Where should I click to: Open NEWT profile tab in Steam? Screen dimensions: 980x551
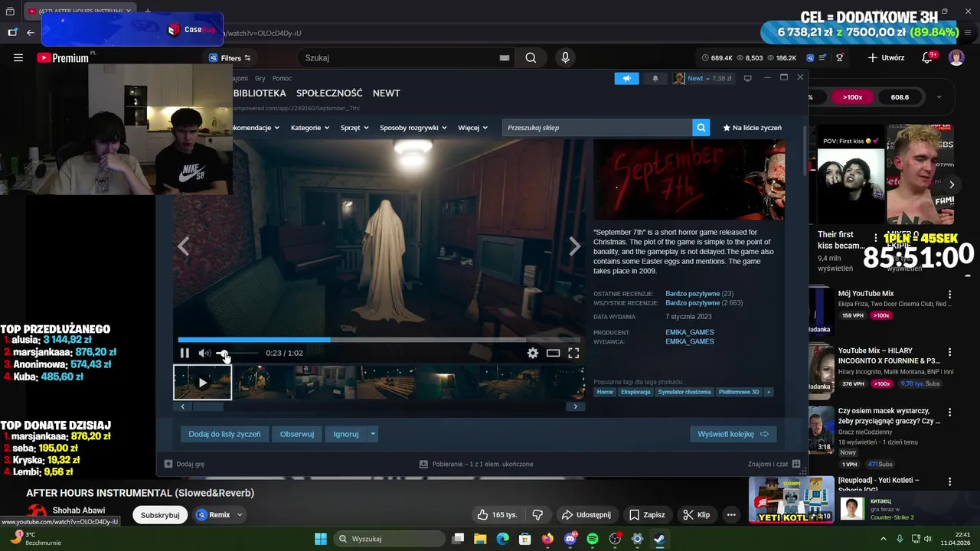[387, 93]
